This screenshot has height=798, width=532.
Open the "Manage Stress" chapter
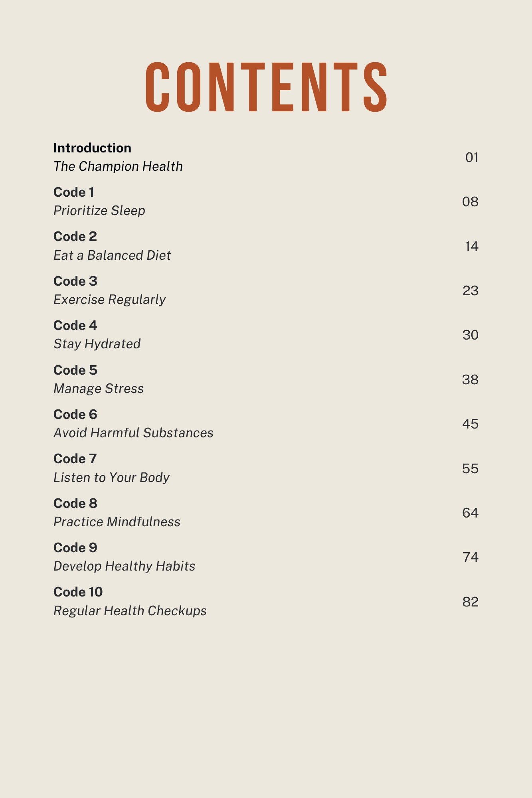99,389
